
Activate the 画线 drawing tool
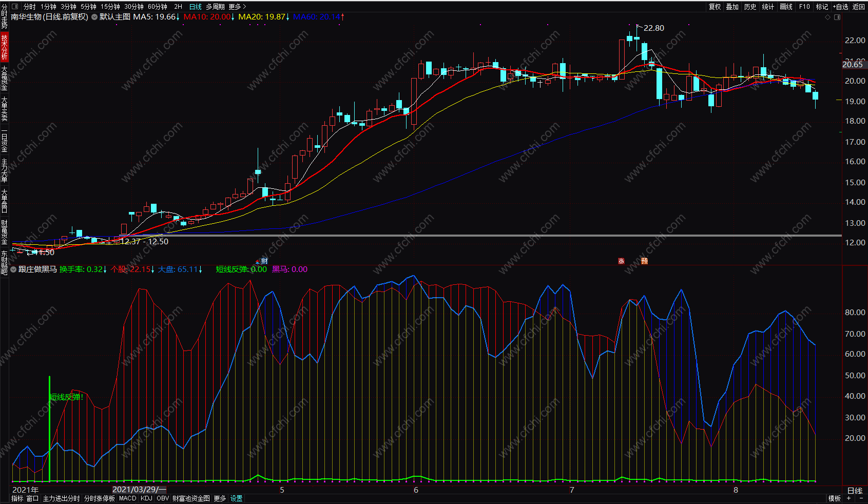(x=786, y=7)
